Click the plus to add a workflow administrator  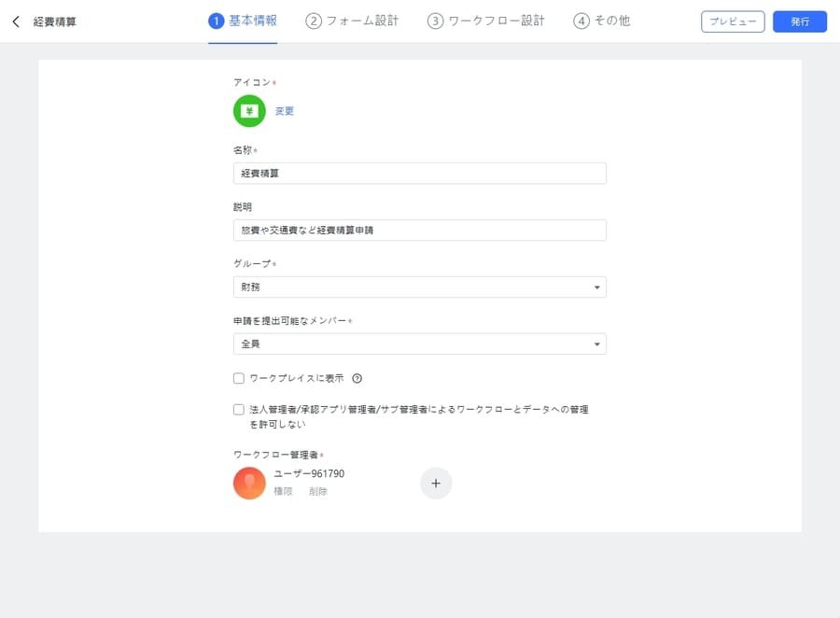[436, 483]
